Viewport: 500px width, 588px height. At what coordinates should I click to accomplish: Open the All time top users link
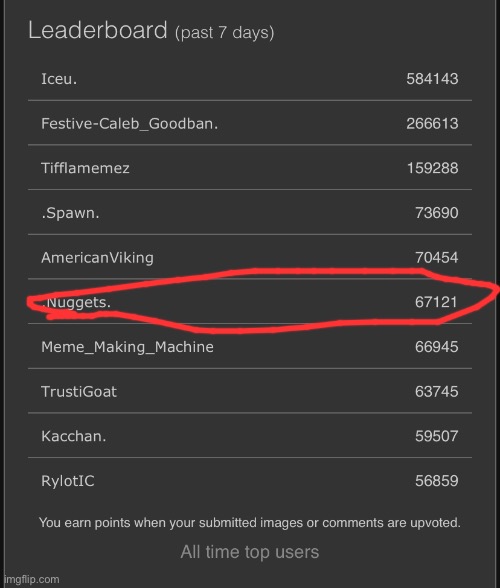[x=250, y=552]
